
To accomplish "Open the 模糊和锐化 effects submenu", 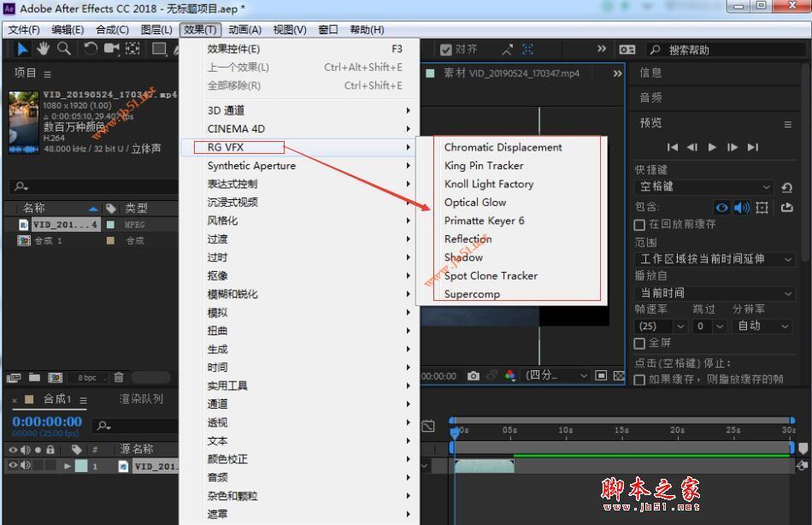I will pos(300,294).
